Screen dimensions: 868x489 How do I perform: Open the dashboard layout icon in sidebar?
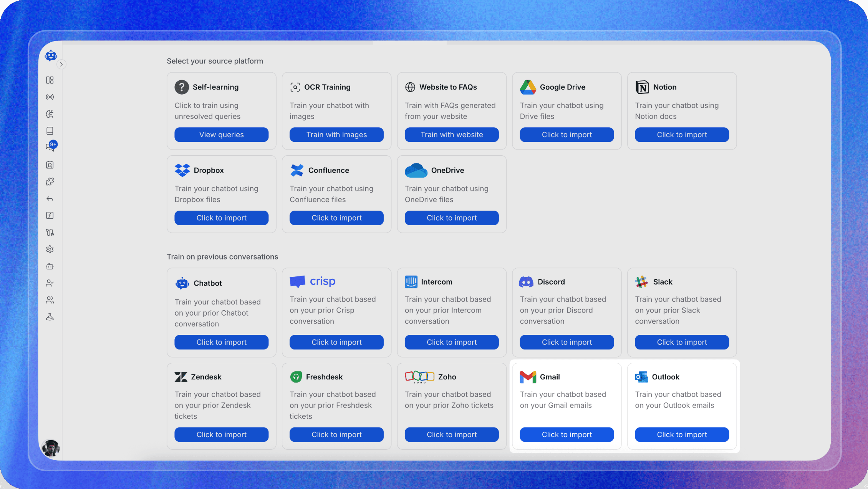(50, 80)
